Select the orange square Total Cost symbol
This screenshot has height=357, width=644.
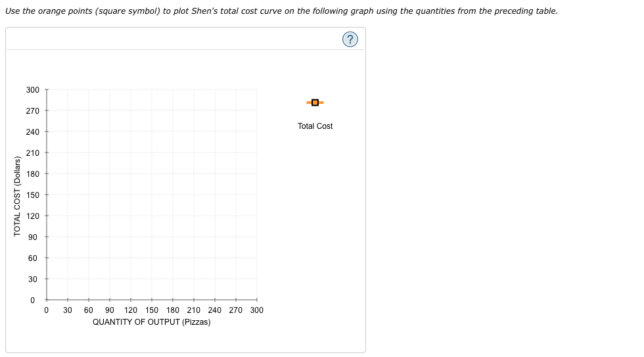pos(315,103)
